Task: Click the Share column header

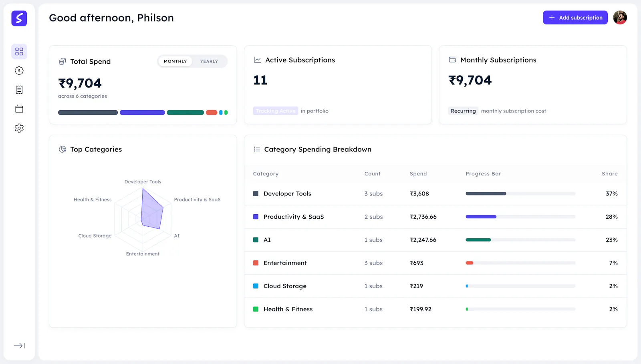Action: [610, 174]
